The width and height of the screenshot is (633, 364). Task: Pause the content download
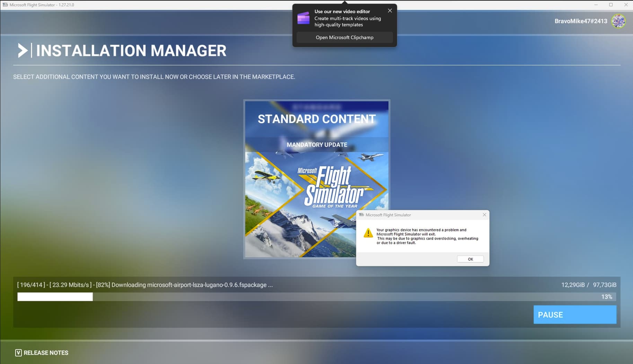(x=575, y=315)
